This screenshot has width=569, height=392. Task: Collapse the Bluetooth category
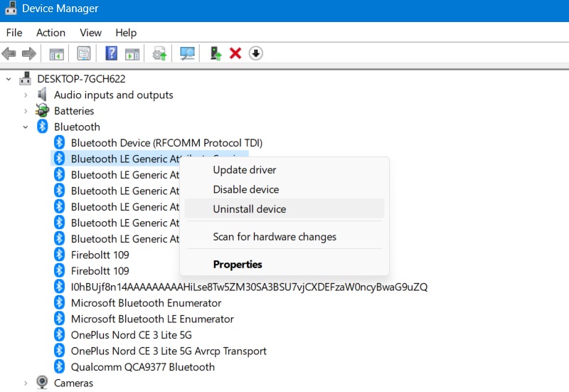[26, 127]
